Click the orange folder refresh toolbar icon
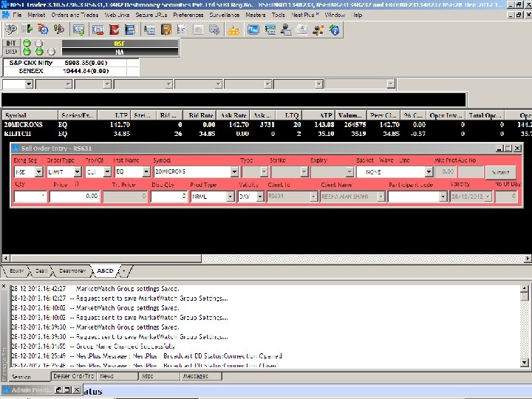This screenshot has width=532, height=399. [x=43, y=30]
